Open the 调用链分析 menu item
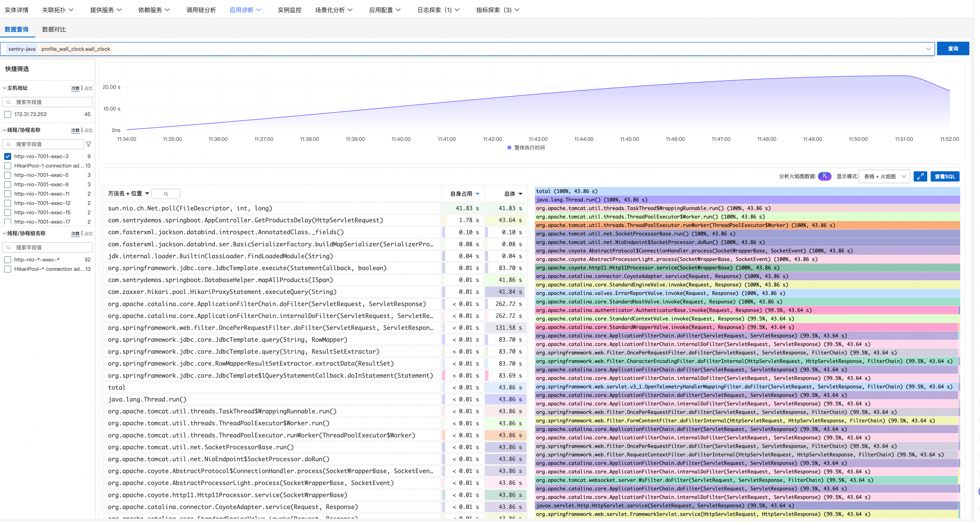 201,10
